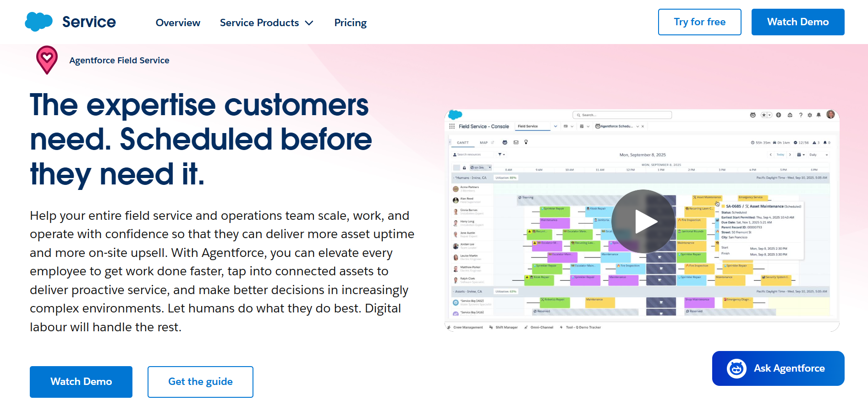Screen dimensions: 868x401
Task: Expand the chevron beside the Field Service tab
Action: (555, 126)
